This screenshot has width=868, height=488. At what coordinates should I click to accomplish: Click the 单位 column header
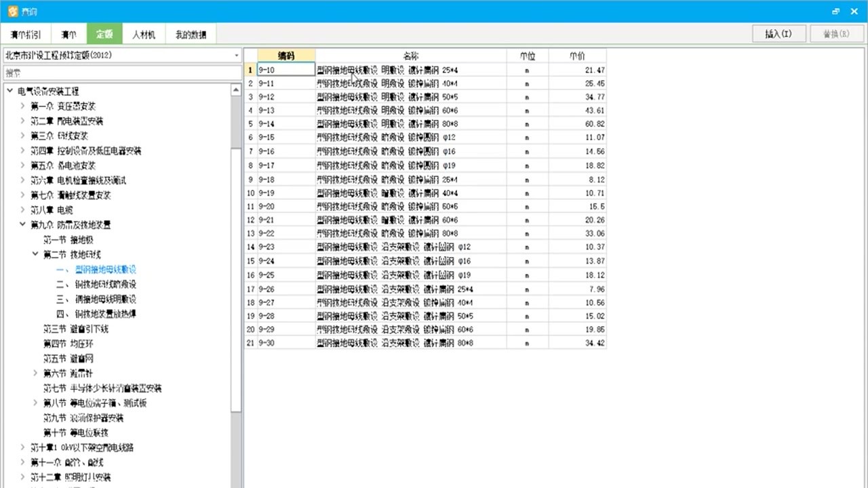(x=528, y=56)
